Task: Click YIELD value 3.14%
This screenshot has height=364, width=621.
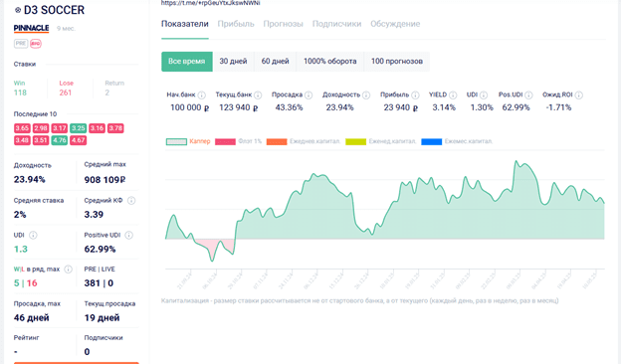Action: click(x=444, y=107)
